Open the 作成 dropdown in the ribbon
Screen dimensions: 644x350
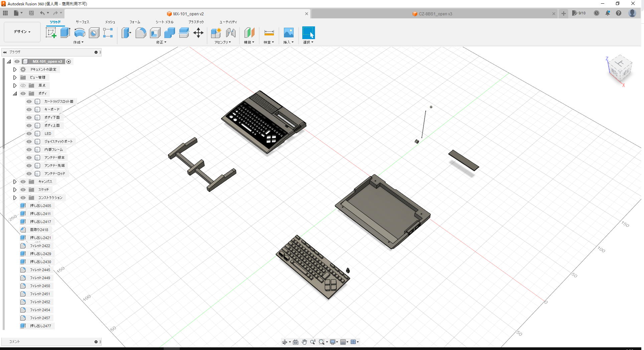point(78,42)
